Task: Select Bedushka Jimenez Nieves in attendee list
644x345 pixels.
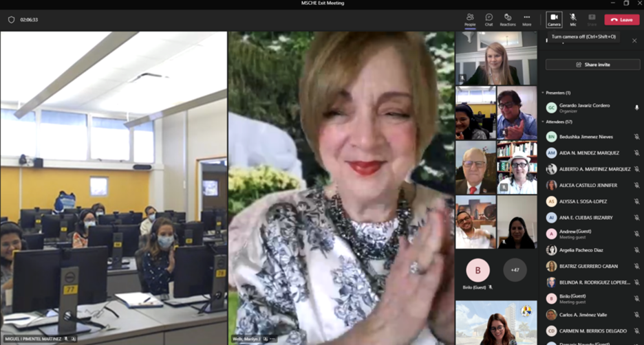Action: coord(586,137)
